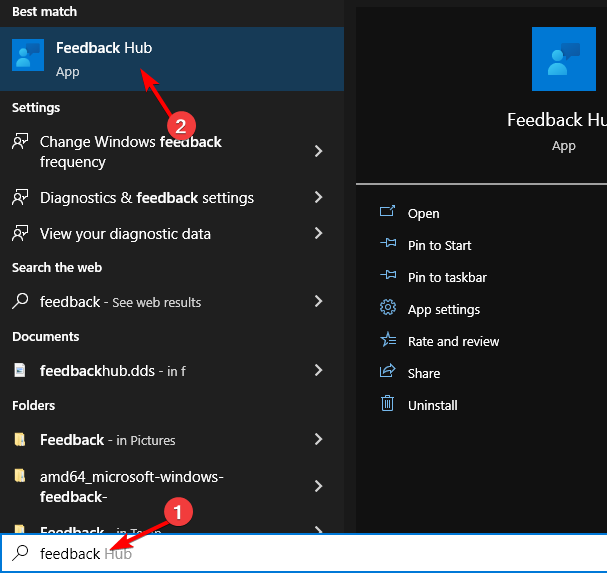
Task: Expand the feedbackhub.dds result chevron
Action: pos(319,370)
